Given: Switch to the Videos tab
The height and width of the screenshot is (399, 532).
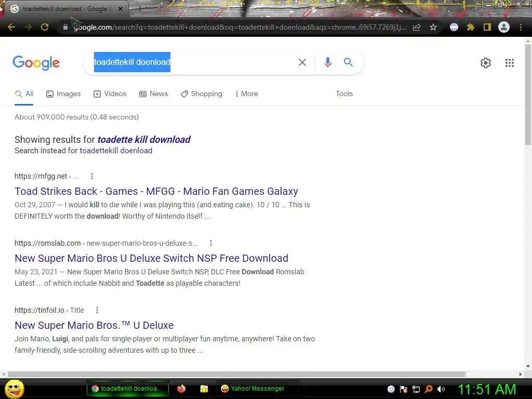Looking at the screenshot, I should coord(110,94).
